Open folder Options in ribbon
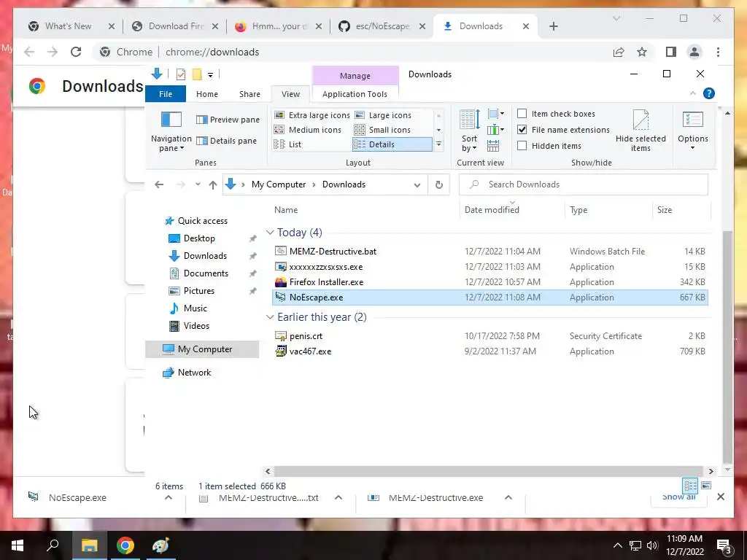Viewport: 747px width, 560px height. point(693,130)
